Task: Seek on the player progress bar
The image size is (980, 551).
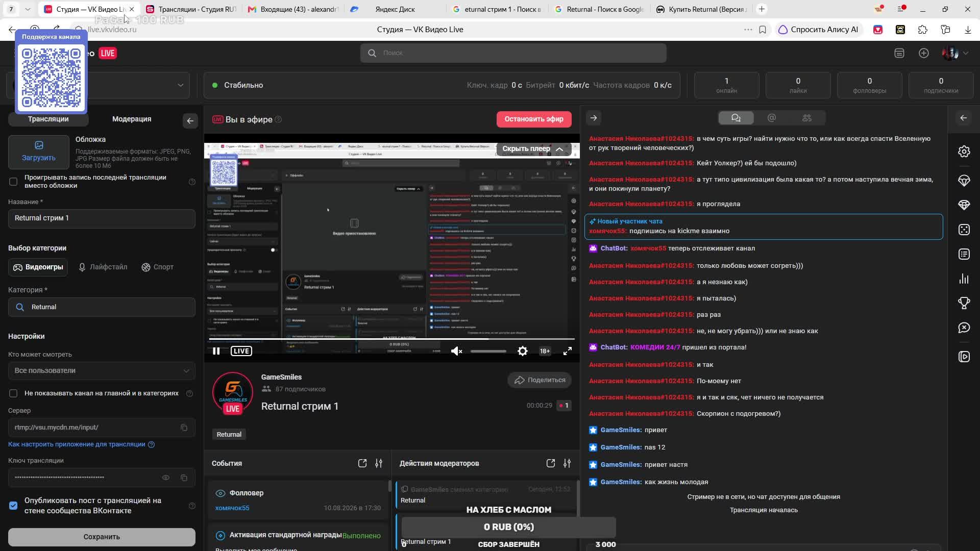Action: (392, 339)
